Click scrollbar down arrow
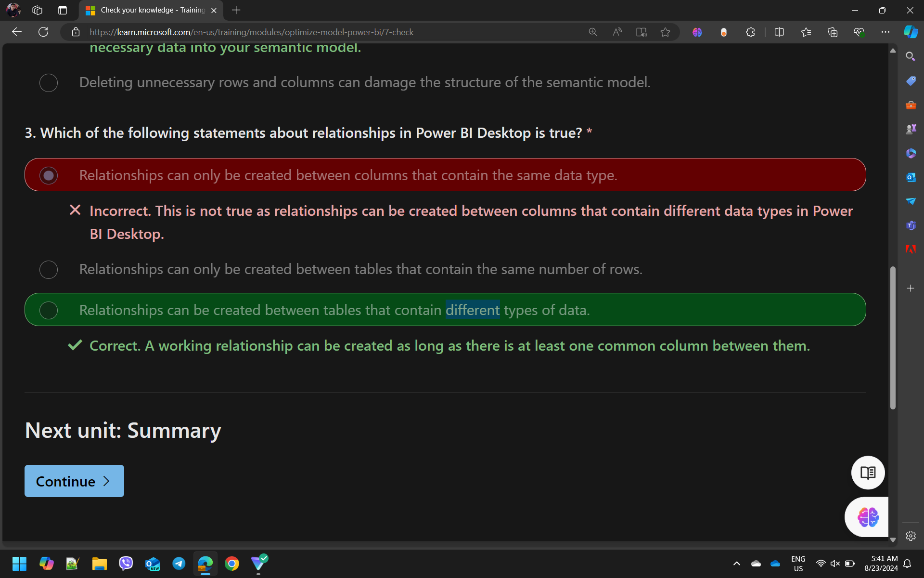 click(x=893, y=540)
